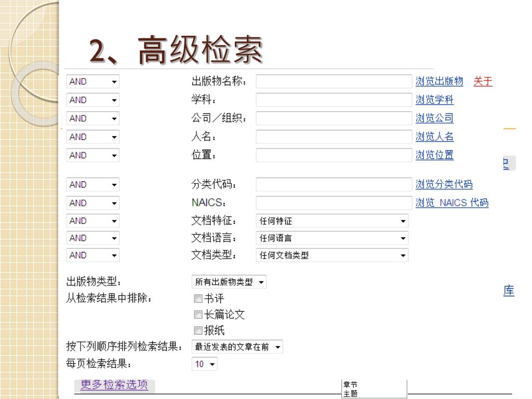Open the AND dropdown beside 学科
Screen dimensions: 532x399
click(93, 100)
